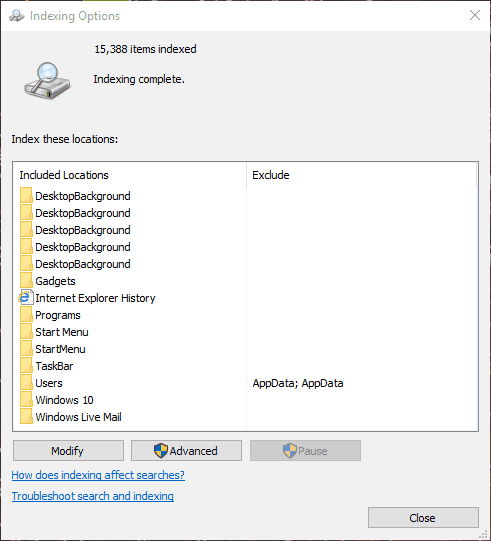
Task: Click the "Start Menu" location row text
Action: tap(62, 332)
